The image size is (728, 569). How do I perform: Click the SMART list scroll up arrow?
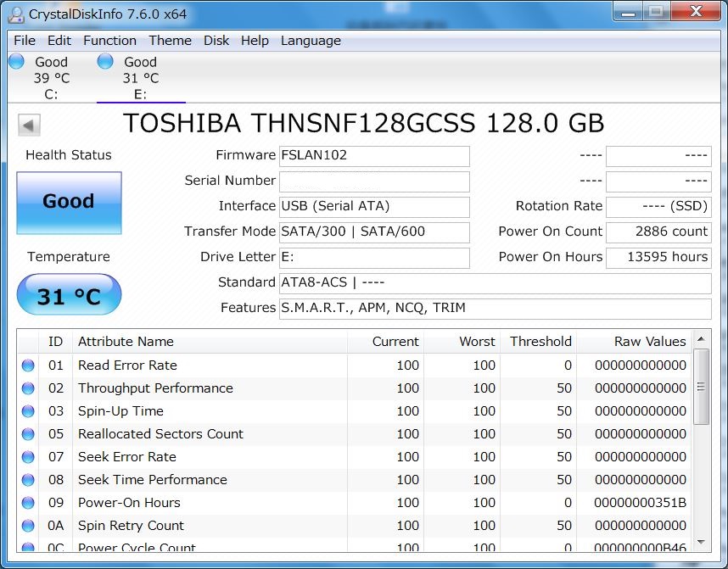pos(701,339)
